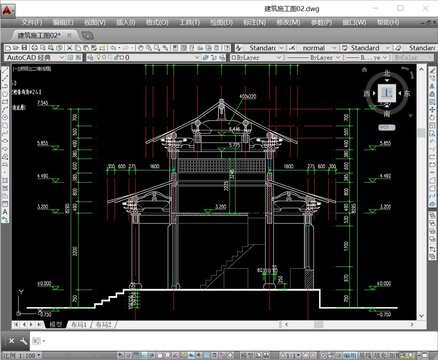Open the 窗口(W) menu
438x360 pixels.
pos(354,22)
